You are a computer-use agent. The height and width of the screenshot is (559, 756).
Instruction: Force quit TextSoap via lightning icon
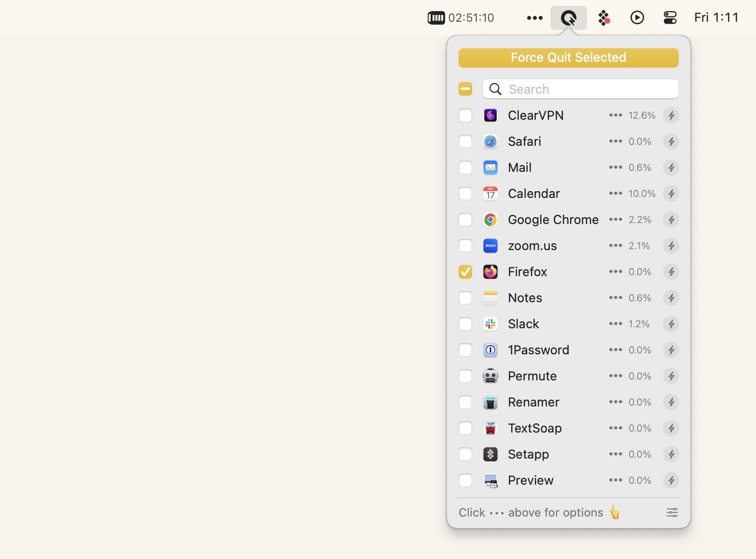(x=671, y=428)
